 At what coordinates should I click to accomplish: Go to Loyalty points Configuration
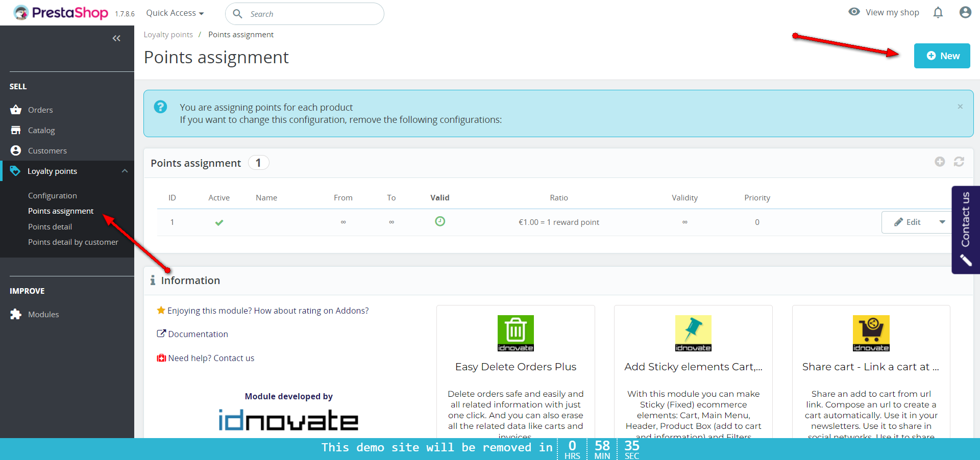[x=53, y=195]
